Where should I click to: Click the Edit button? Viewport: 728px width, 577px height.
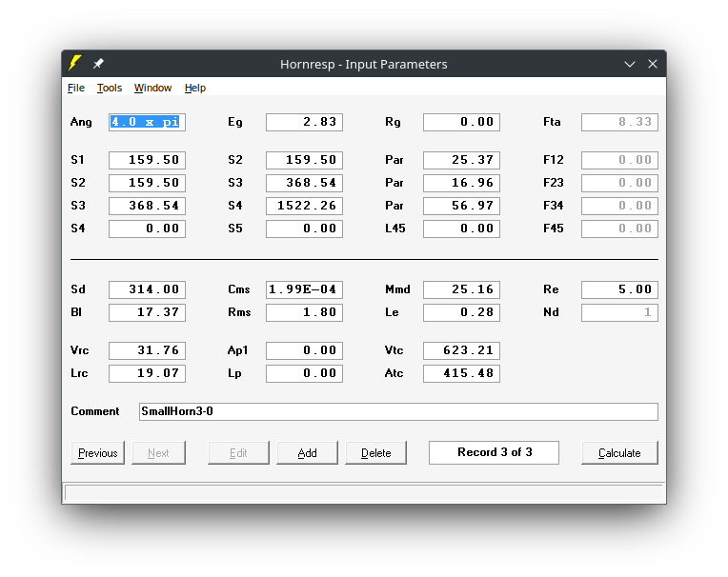[238, 452]
